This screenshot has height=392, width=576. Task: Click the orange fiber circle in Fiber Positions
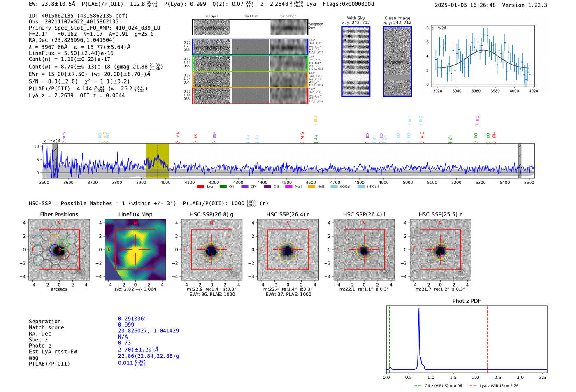[x=55, y=239]
